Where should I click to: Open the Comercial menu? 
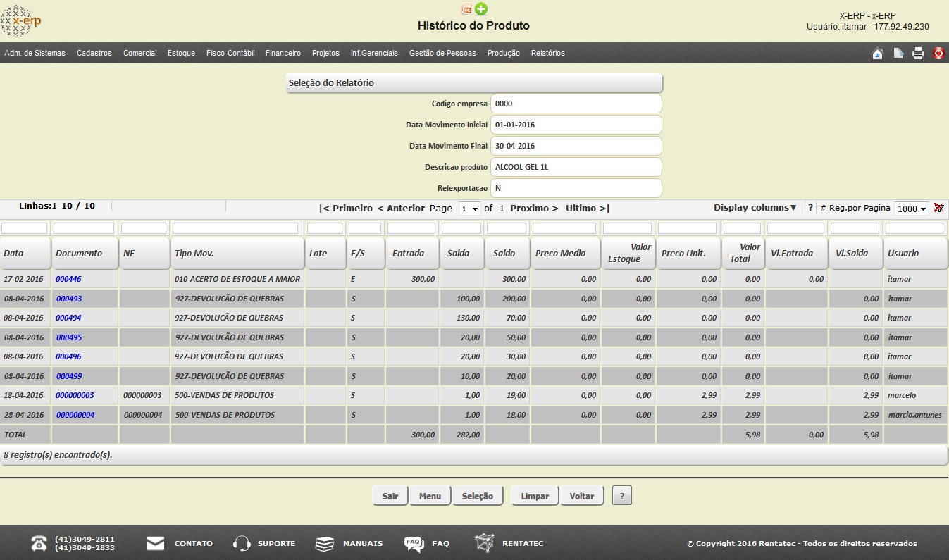pos(140,53)
